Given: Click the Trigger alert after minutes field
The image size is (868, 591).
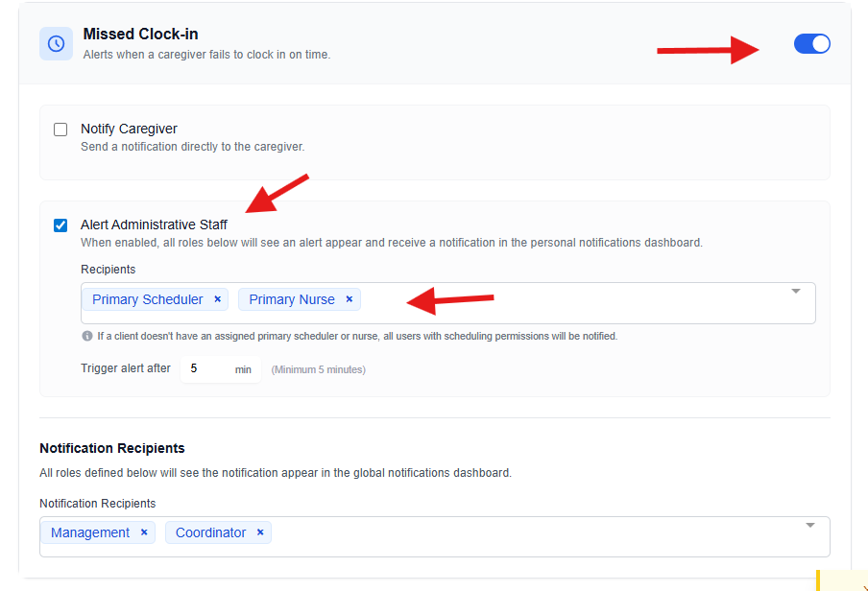Looking at the screenshot, I should tap(206, 368).
